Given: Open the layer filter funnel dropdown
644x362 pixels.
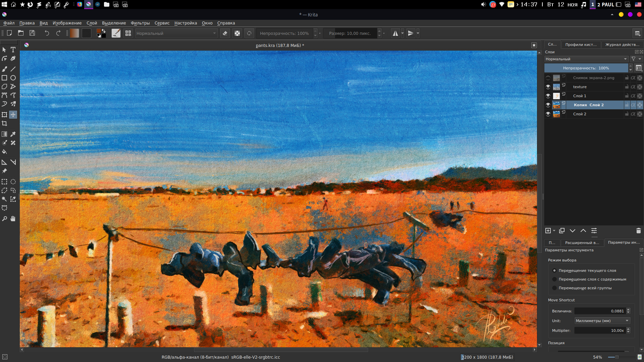Looking at the screenshot, I should 636,59.
